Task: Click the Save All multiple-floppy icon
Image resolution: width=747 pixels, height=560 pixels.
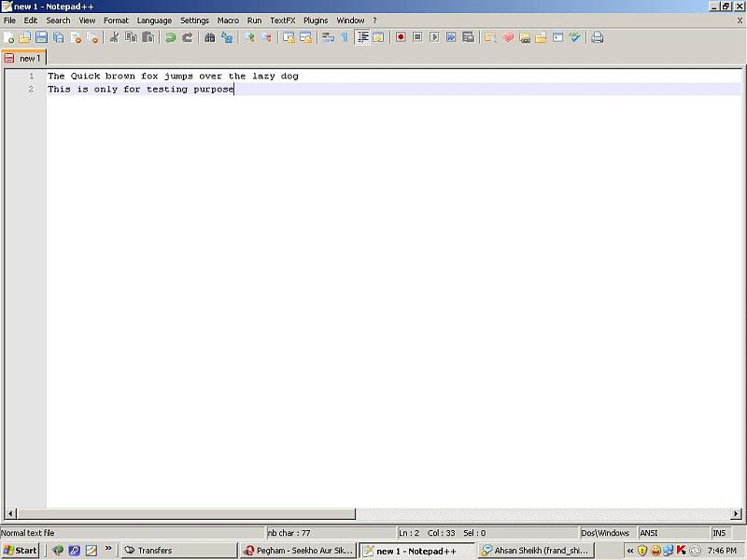Action: 59,37
